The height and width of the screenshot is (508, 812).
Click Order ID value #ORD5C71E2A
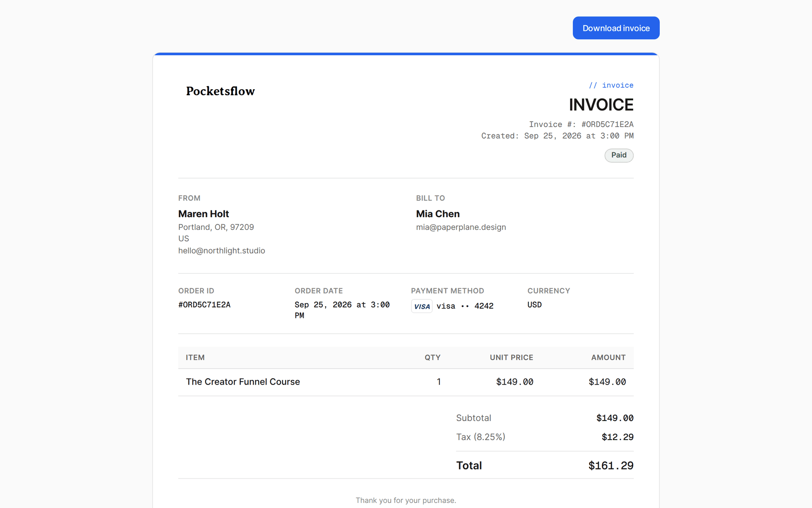pos(204,305)
